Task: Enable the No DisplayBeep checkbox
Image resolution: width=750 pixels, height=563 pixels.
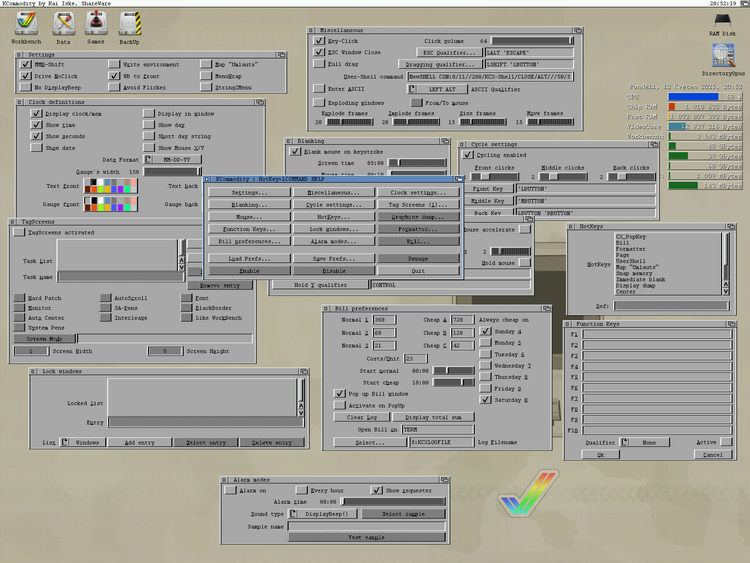Action: point(25,86)
